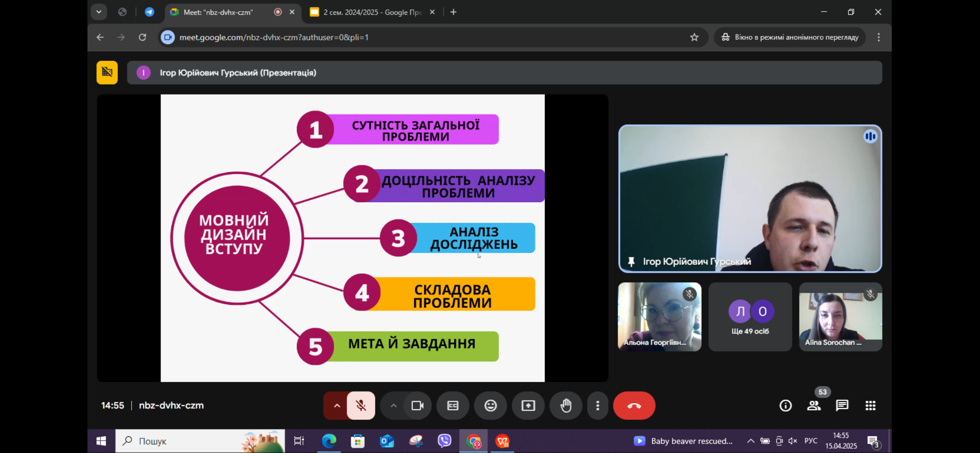Open meeting details info icon
This screenshot has height=453, width=980.
[x=785, y=405]
